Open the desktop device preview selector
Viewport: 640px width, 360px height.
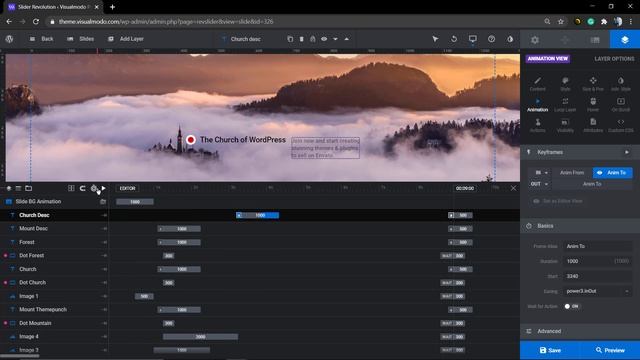pyautogui.click(x=473, y=39)
